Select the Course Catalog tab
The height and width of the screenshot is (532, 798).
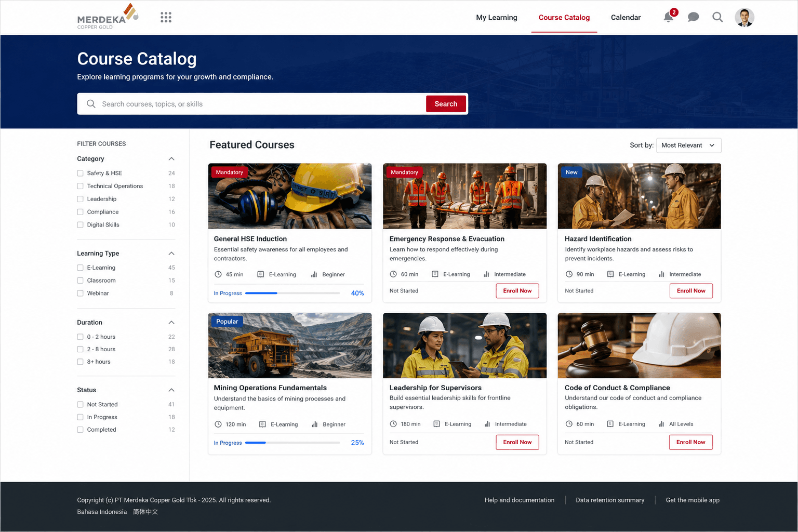coord(564,18)
